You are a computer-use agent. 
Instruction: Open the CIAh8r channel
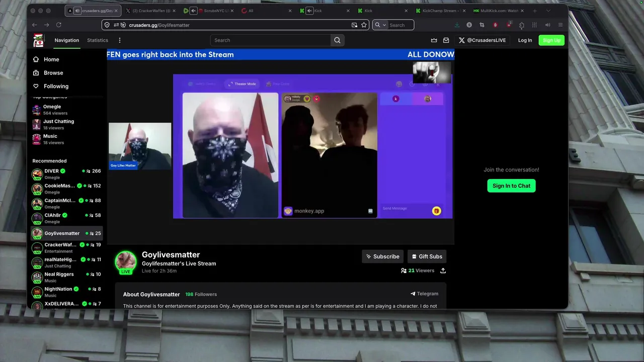coord(66,218)
